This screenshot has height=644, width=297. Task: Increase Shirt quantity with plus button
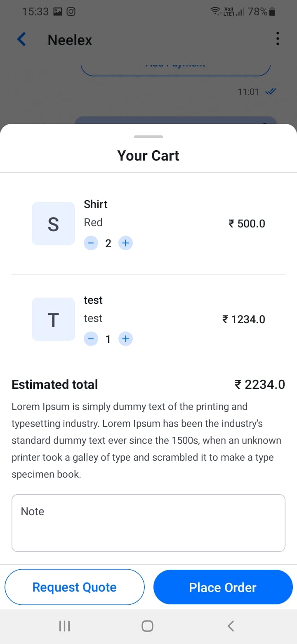coord(125,243)
